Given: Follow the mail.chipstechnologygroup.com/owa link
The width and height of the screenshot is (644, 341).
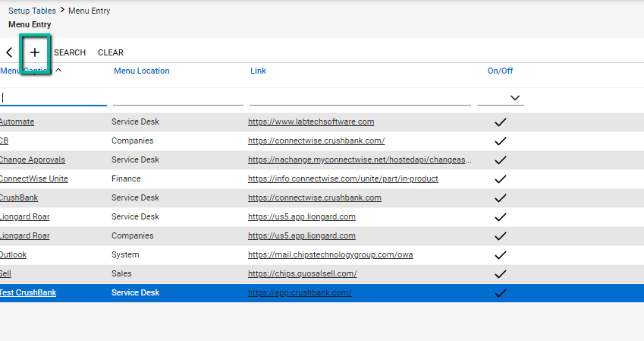Looking at the screenshot, I should pyautogui.click(x=331, y=254).
